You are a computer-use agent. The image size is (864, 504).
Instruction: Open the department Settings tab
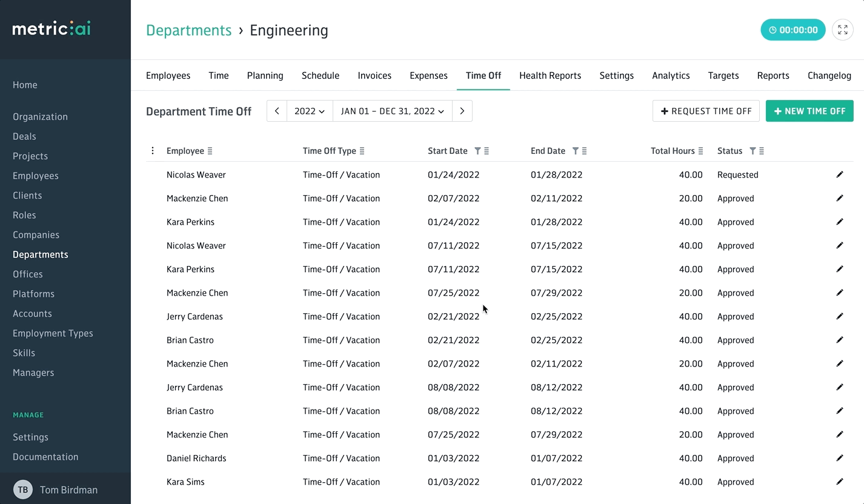click(617, 76)
